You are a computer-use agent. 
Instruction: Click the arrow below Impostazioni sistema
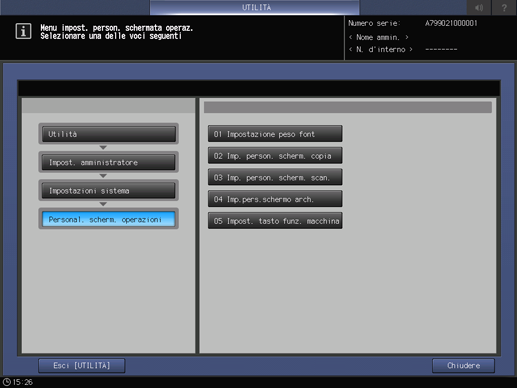coord(103,204)
